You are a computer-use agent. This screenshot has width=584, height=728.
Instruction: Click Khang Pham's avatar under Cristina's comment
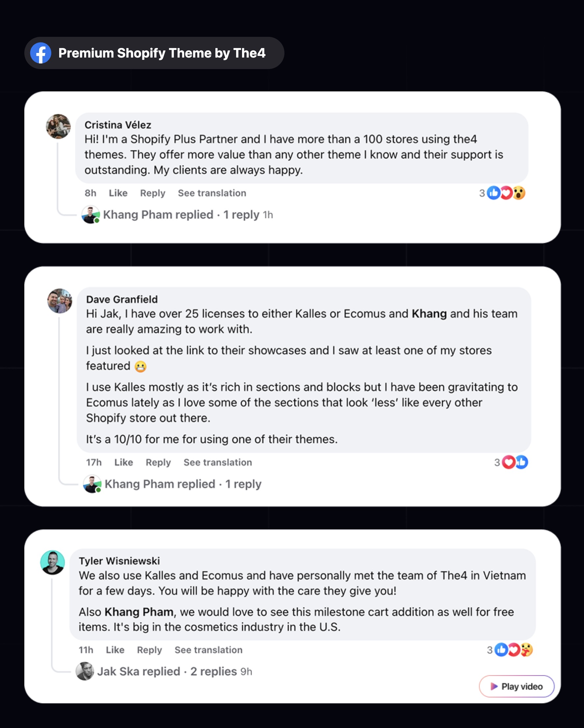point(90,215)
